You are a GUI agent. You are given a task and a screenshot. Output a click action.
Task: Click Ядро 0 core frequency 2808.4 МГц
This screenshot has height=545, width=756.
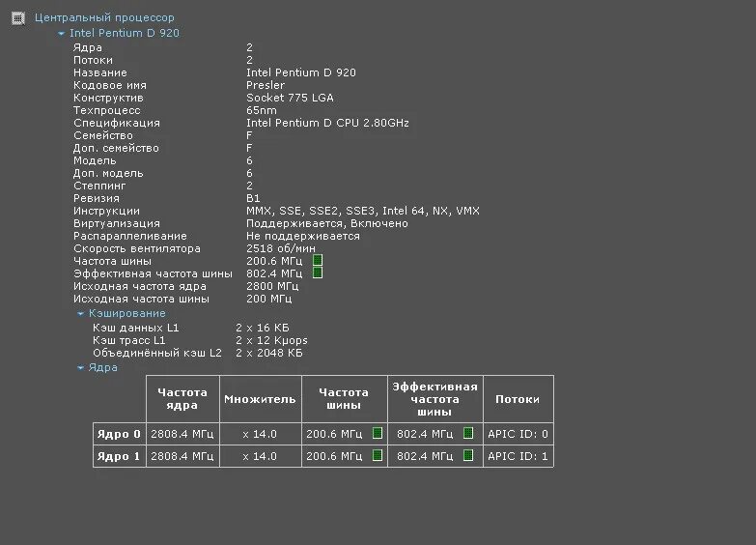(182, 434)
